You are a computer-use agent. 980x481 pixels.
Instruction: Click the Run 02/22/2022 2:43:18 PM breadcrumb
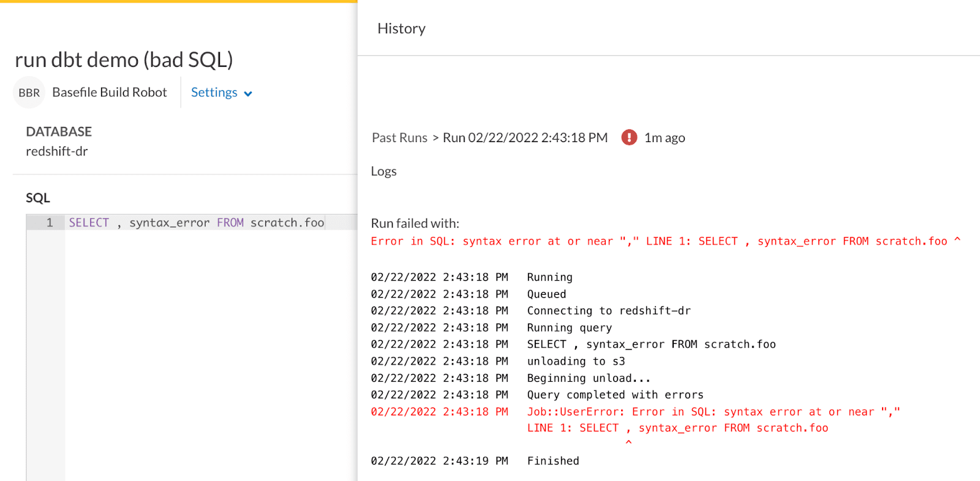click(x=525, y=138)
